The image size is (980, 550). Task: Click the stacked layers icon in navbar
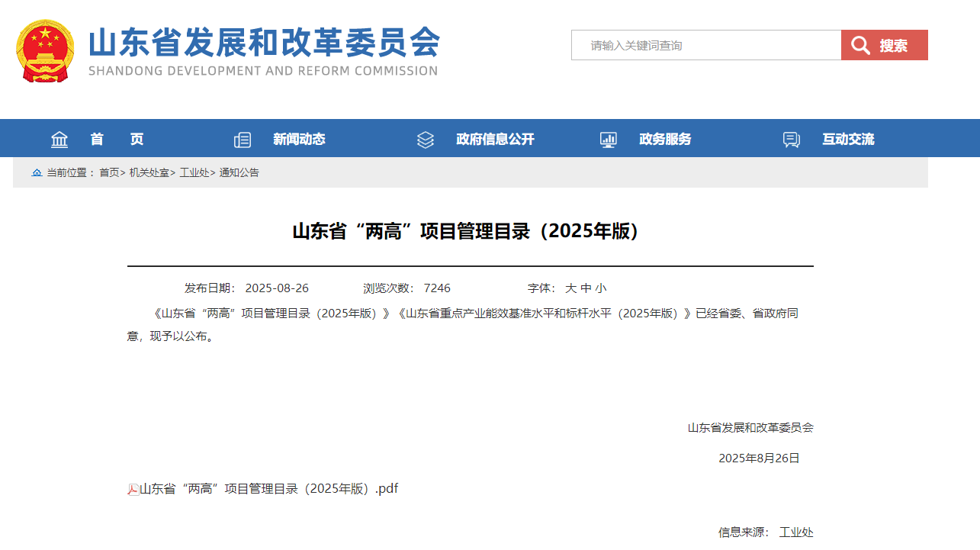click(x=426, y=140)
